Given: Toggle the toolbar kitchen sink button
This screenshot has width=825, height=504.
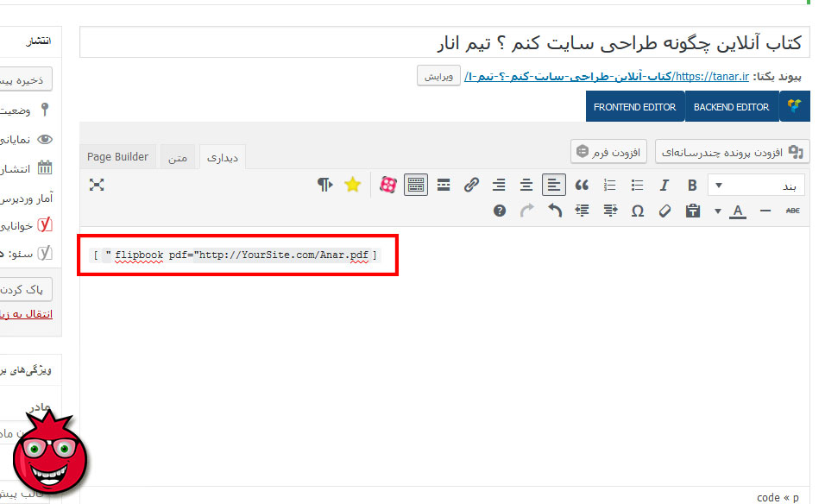Looking at the screenshot, I should point(416,185).
